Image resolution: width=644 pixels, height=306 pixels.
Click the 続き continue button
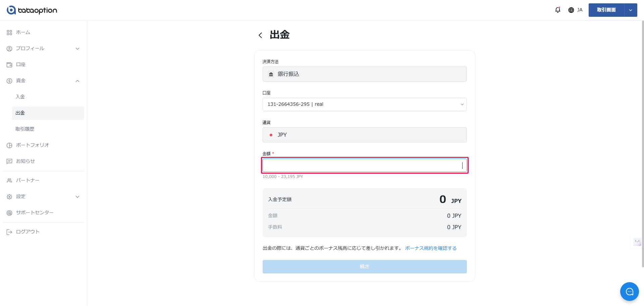(364, 267)
